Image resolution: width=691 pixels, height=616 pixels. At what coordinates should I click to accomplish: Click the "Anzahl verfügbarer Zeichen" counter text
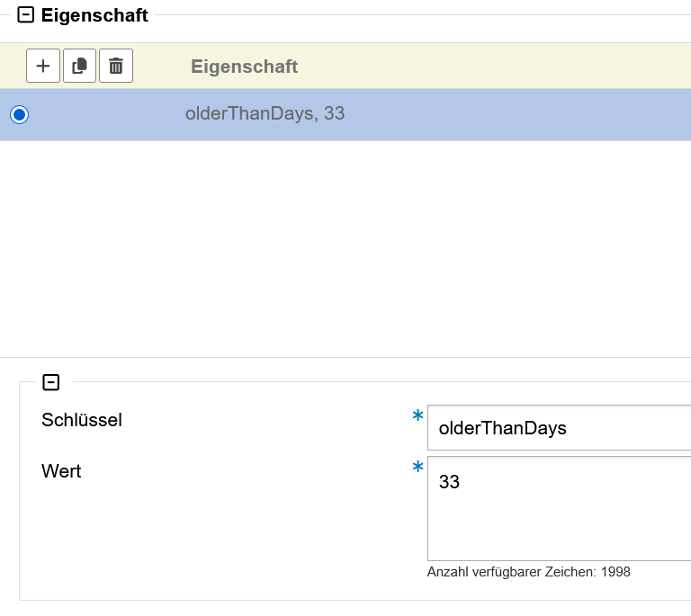click(x=528, y=572)
